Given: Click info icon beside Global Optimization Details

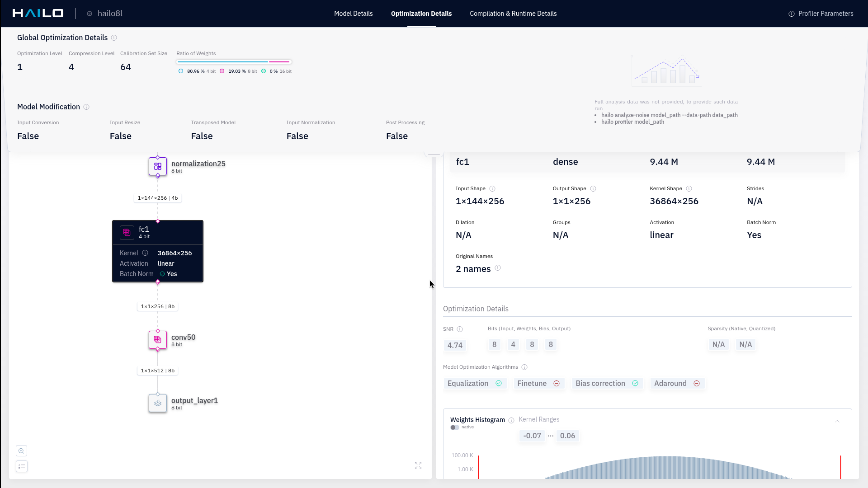Looking at the screenshot, I should (114, 38).
